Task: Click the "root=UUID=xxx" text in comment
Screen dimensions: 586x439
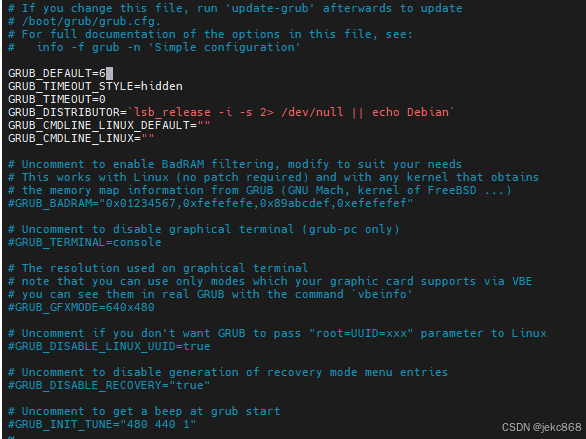Action: tap(361, 333)
